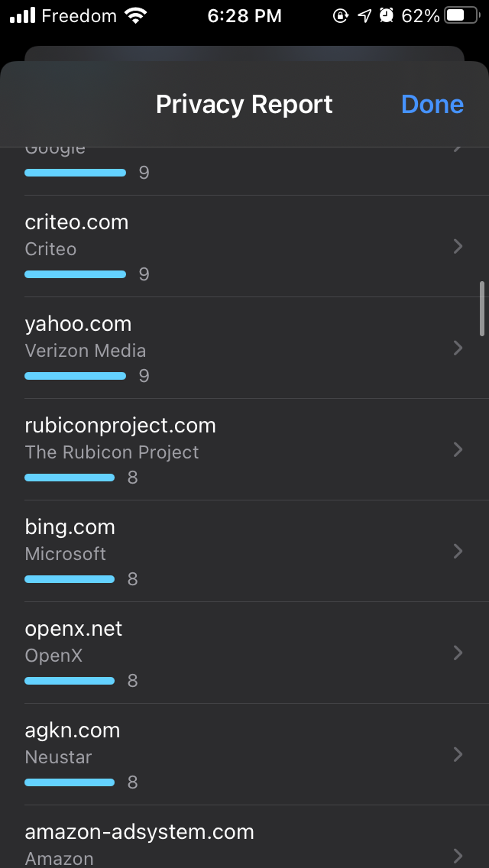Tap the Wi-Fi icon in status bar

click(136, 15)
